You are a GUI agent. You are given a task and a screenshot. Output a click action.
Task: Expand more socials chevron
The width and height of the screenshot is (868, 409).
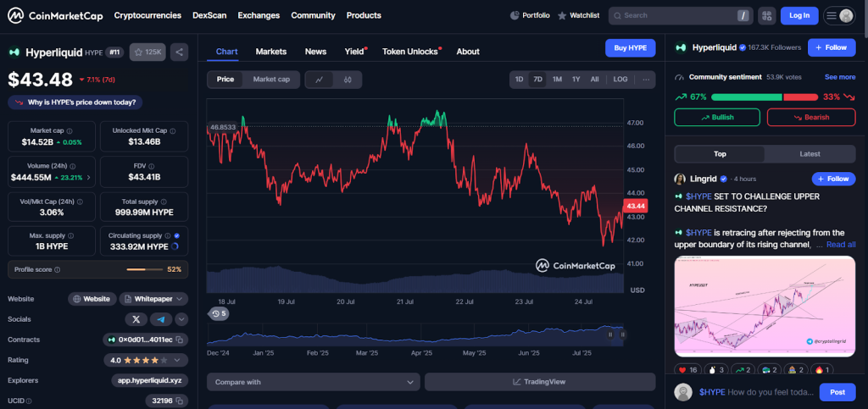click(181, 319)
